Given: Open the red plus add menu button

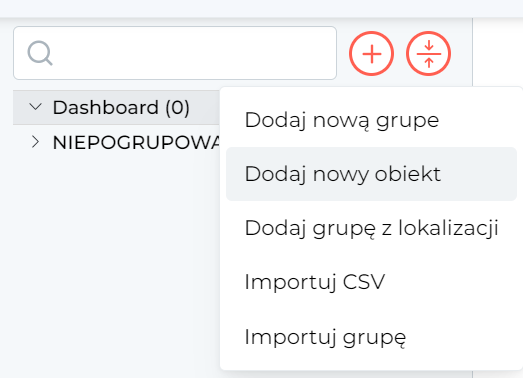Looking at the screenshot, I should pyautogui.click(x=371, y=53).
